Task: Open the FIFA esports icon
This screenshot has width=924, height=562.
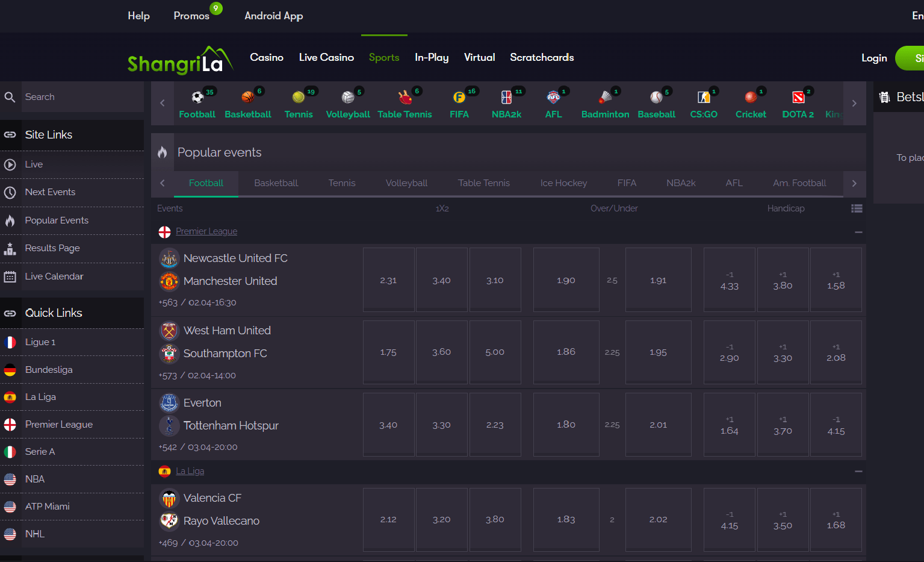Action: point(459,98)
